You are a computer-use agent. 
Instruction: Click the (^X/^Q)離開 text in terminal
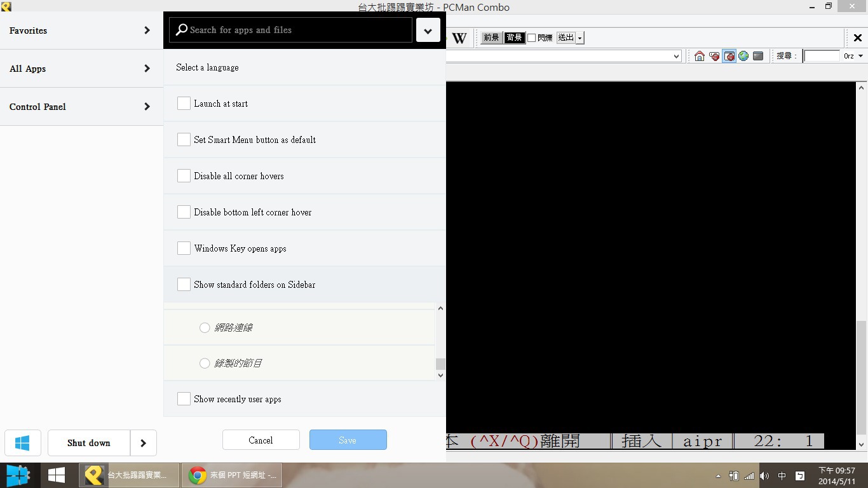(525, 441)
